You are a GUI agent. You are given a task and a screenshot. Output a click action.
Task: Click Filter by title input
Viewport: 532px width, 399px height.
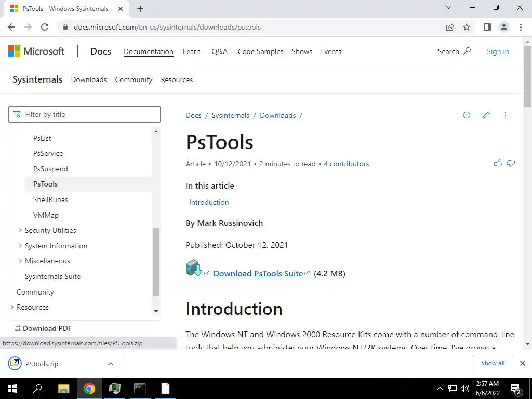point(84,114)
